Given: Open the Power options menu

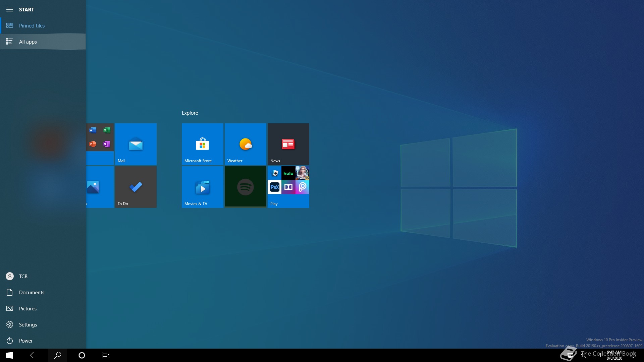Looking at the screenshot, I should [x=43, y=341].
